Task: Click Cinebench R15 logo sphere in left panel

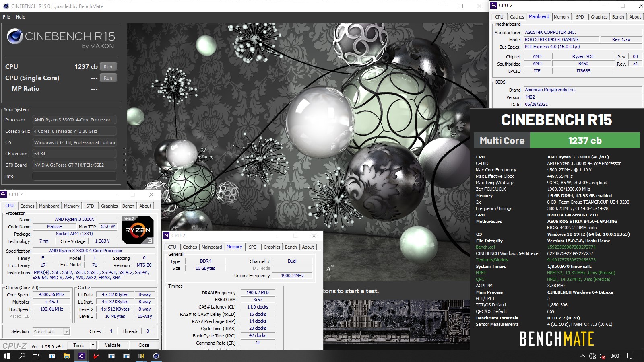Action: 15,36
